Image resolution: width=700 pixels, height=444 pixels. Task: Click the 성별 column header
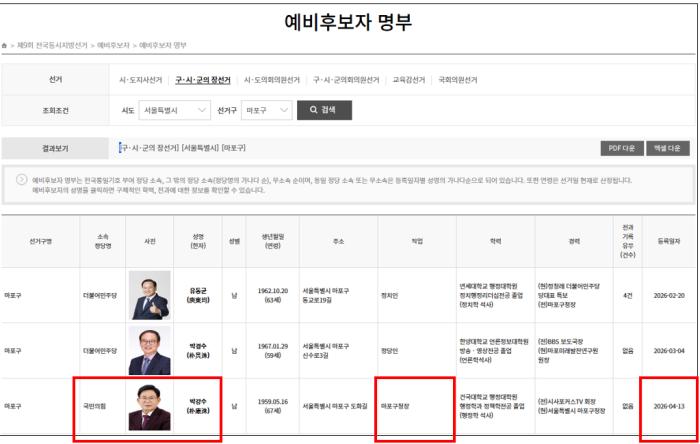click(x=234, y=241)
